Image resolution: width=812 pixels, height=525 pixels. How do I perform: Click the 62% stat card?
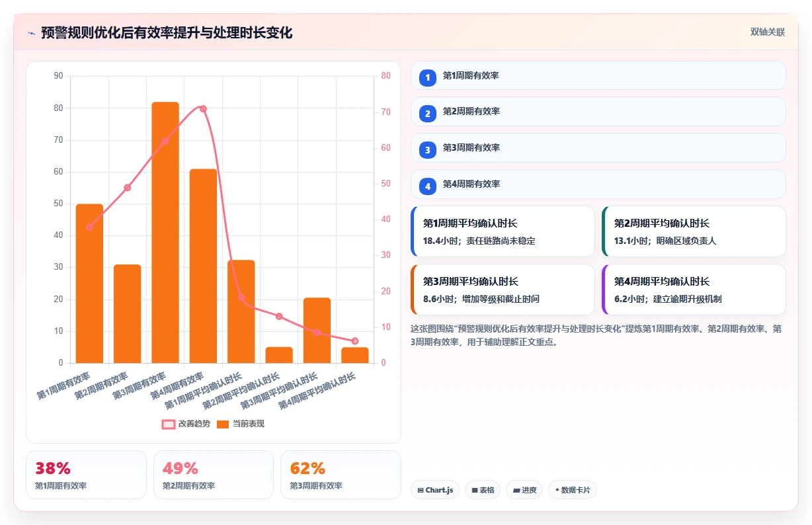[x=341, y=475]
